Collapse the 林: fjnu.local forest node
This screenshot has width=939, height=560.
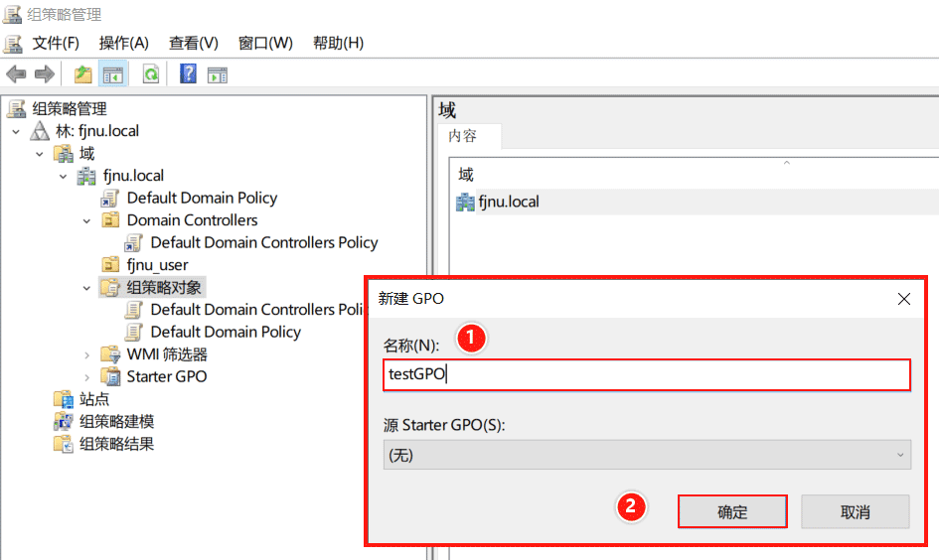tap(16, 131)
